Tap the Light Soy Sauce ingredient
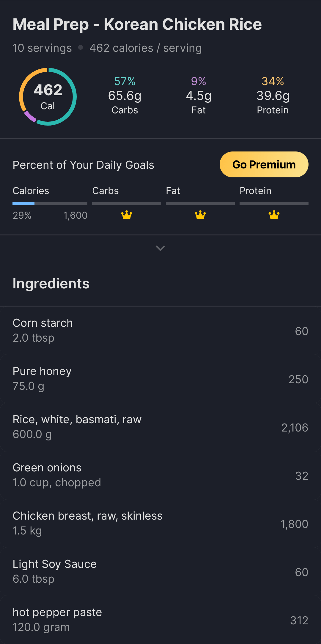The width and height of the screenshot is (321, 644). point(160,572)
